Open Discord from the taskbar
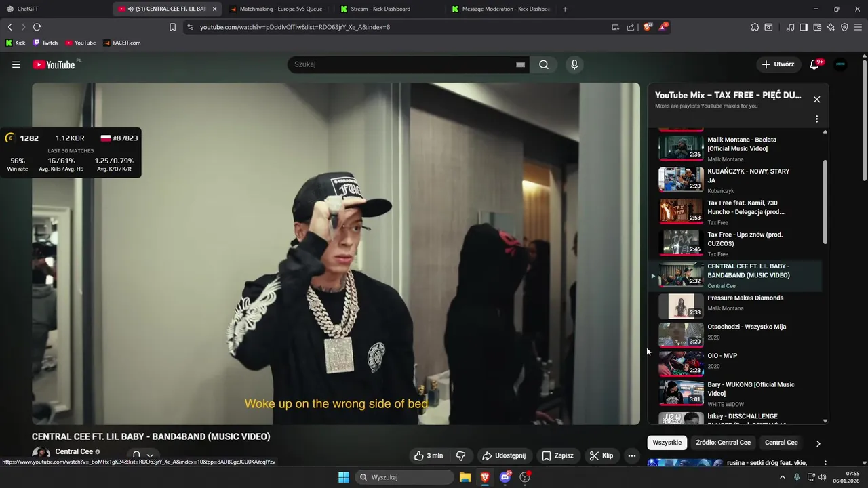This screenshot has width=868, height=488. pyautogui.click(x=505, y=477)
